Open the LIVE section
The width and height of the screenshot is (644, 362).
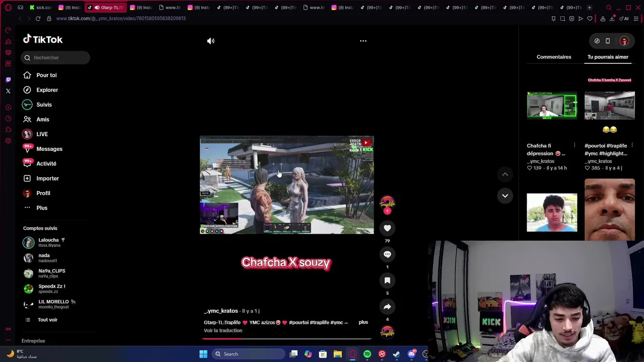coord(42,134)
